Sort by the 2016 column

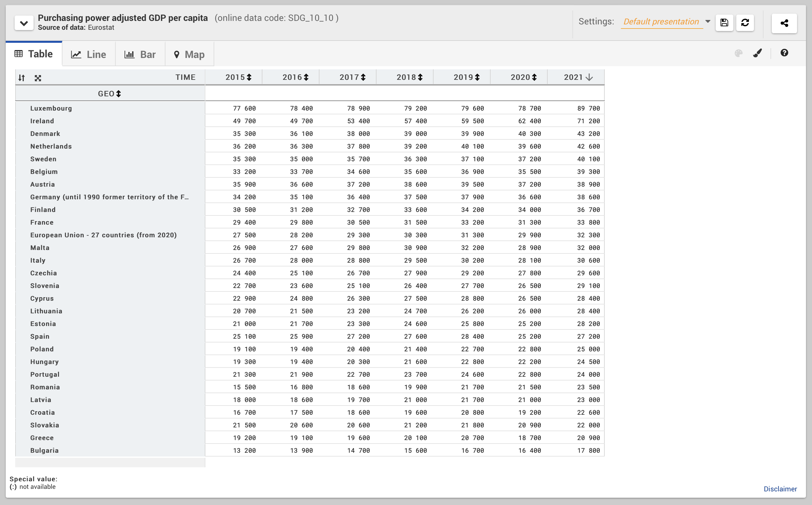click(306, 77)
